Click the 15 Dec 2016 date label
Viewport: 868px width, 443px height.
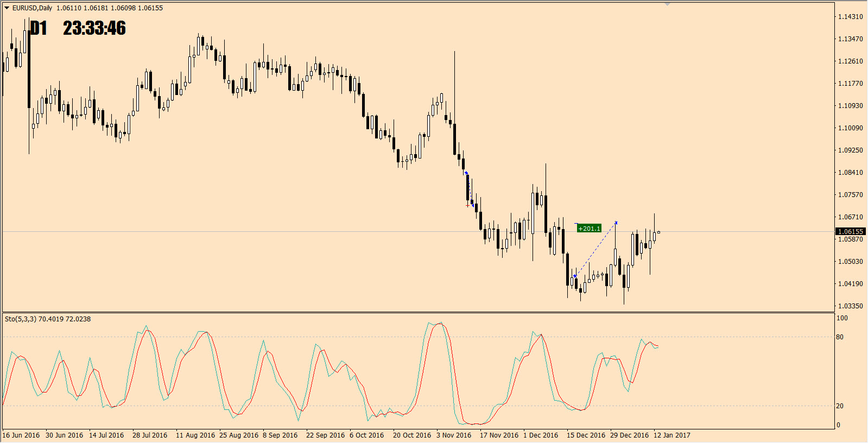[x=586, y=435]
